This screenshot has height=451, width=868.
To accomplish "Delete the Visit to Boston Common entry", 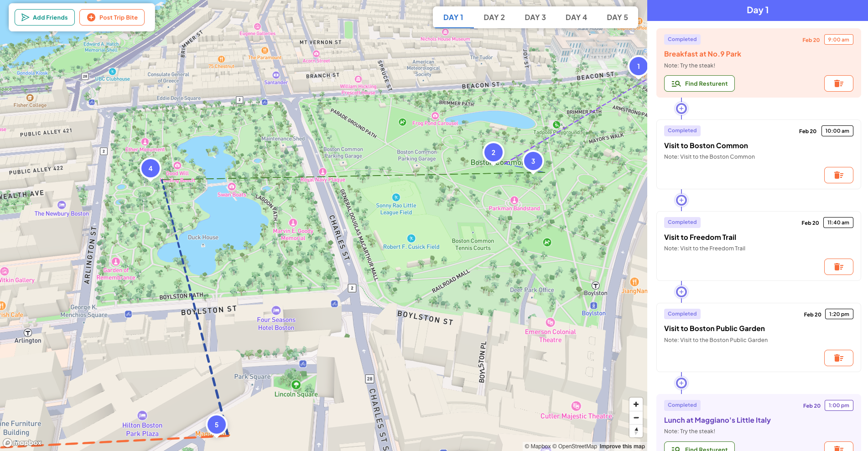I will [x=838, y=175].
